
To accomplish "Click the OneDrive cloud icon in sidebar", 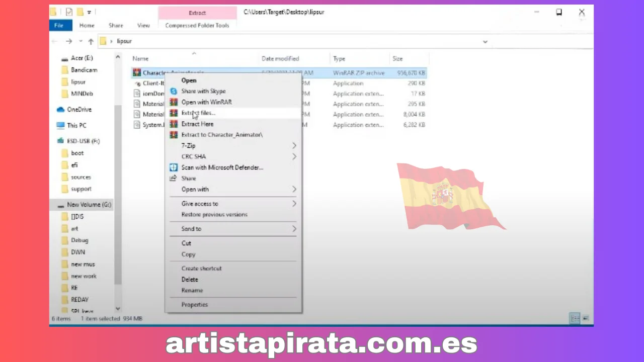I will (x=60, y=110).
